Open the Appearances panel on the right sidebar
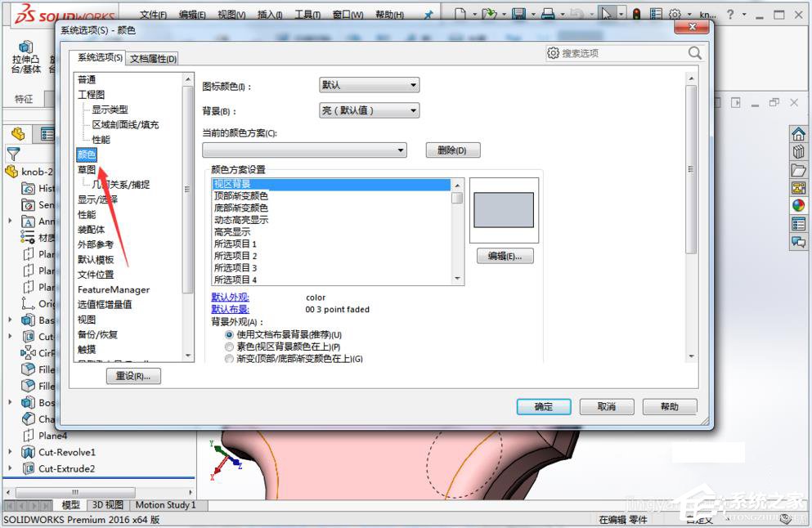This screenshot has width=812, height=528. [x=798, y=205]
